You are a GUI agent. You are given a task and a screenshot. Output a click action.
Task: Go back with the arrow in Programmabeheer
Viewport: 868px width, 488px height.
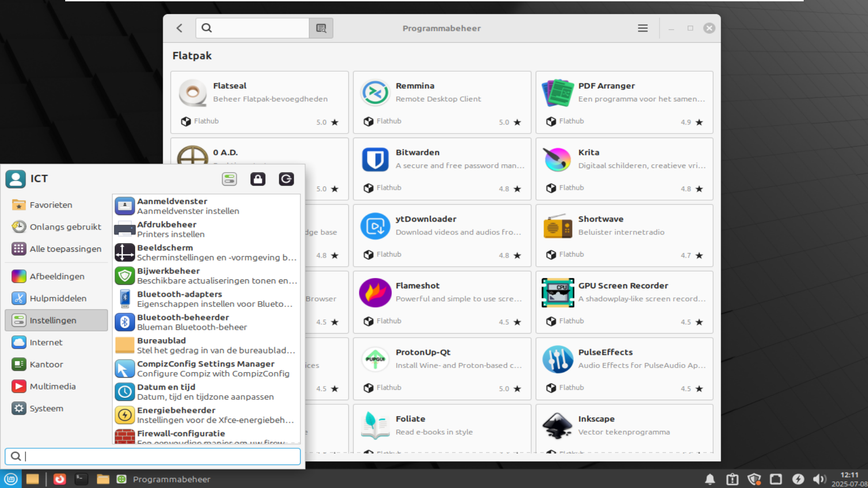point(180,28)
